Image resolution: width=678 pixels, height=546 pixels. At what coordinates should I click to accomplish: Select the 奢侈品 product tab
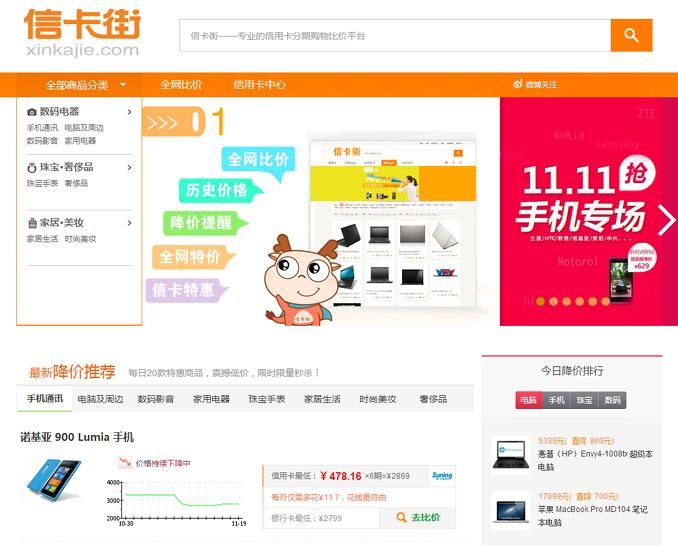click(433, 399)
